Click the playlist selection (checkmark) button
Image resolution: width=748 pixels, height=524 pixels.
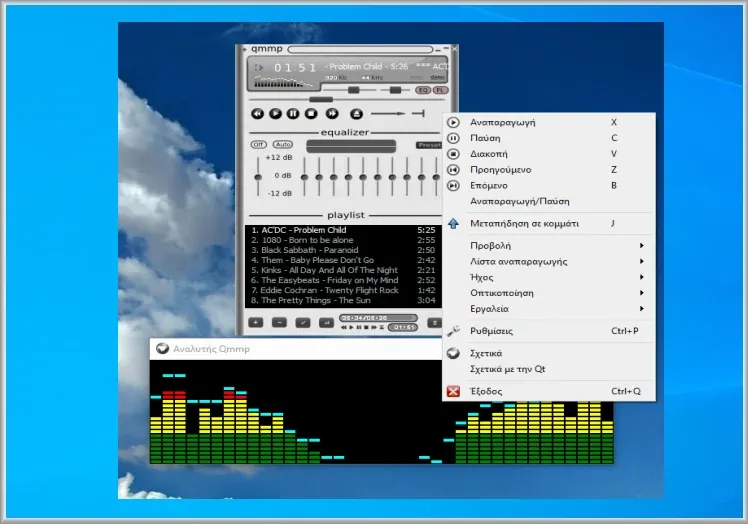pyautogui.click(x=302, y=323)
